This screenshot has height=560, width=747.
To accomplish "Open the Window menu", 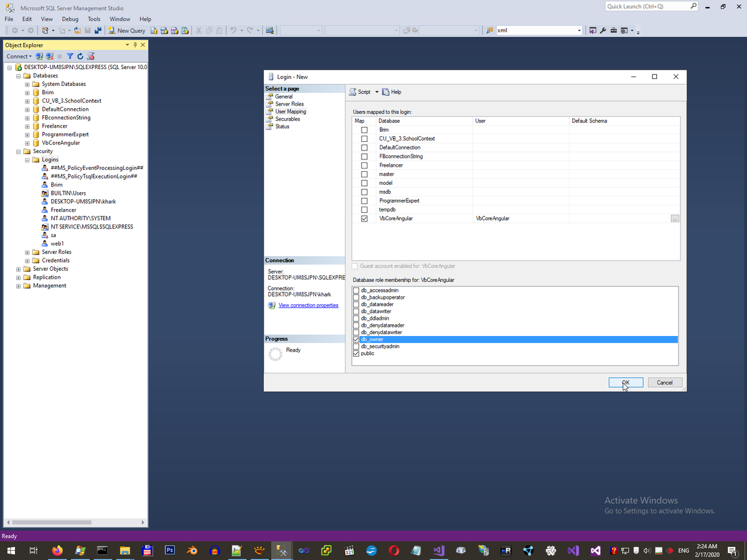I will click(120, 19).
